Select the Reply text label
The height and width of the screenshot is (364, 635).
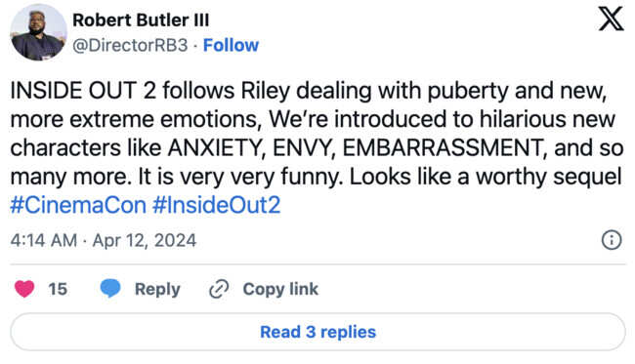157,289
